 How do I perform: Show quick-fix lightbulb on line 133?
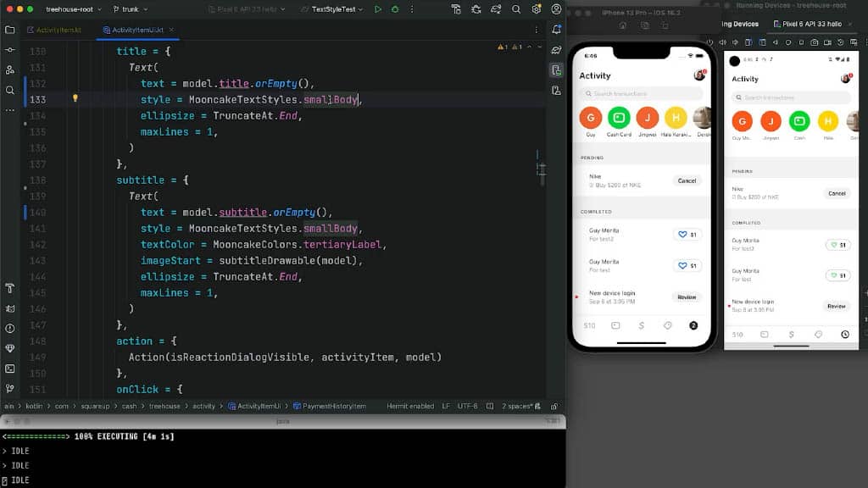click(75, 98)
